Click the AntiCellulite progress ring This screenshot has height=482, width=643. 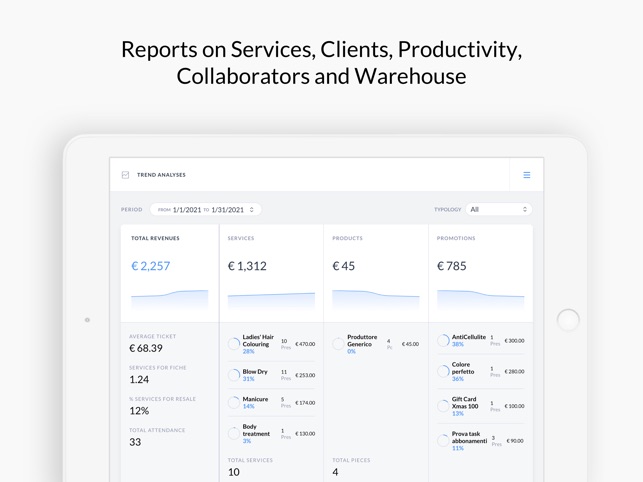click(x=443, y=340)
